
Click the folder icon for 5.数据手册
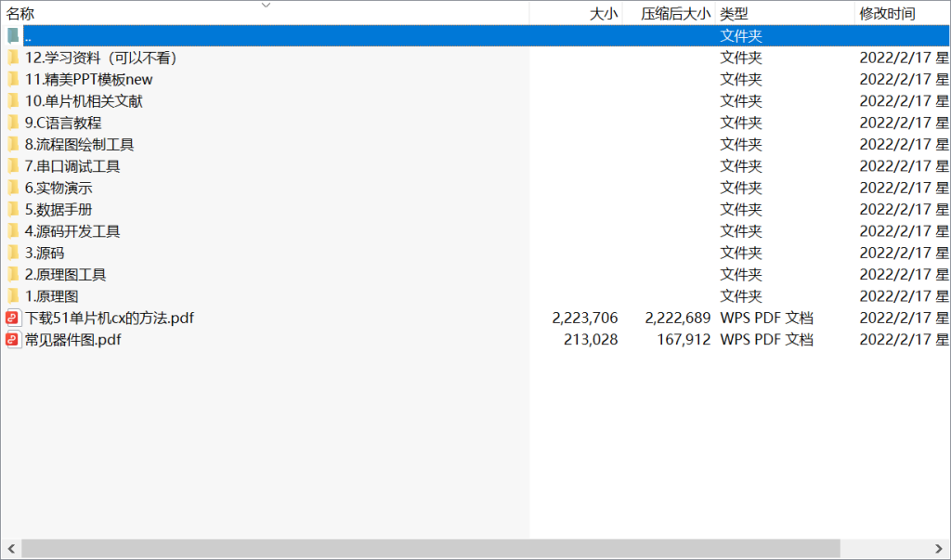13,210
